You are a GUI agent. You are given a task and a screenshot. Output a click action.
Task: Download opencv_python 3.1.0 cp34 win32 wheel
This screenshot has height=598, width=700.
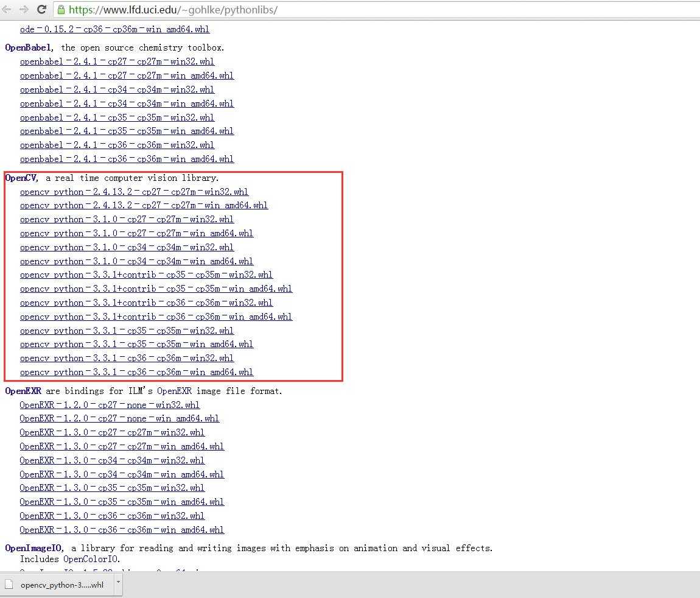(127, 247)
